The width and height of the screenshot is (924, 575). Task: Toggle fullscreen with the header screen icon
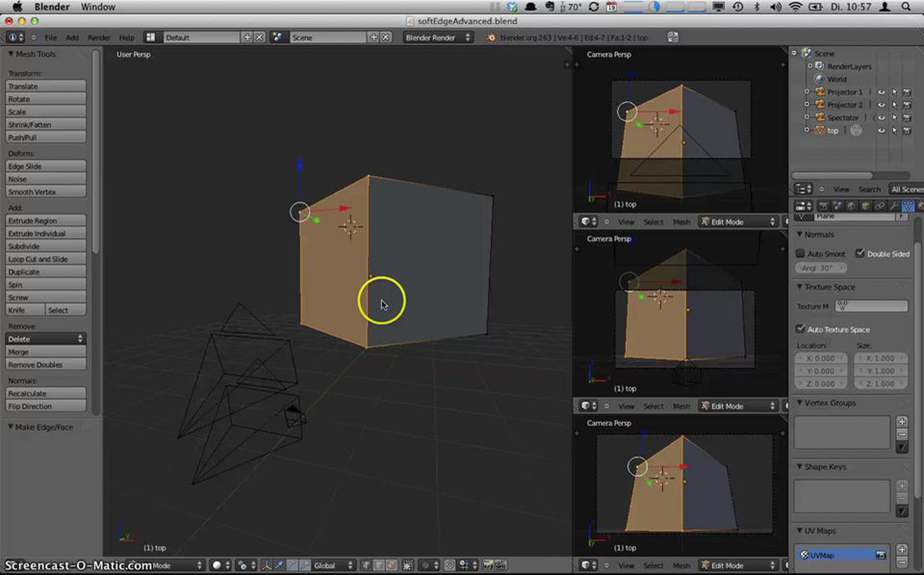pyautogui.click(x=673, y=37)
